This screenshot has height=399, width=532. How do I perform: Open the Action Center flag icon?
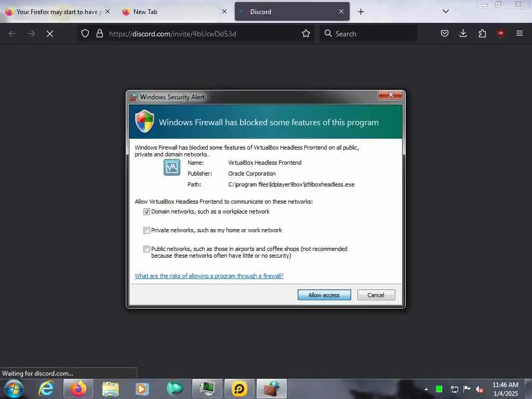tap(467, 389)
